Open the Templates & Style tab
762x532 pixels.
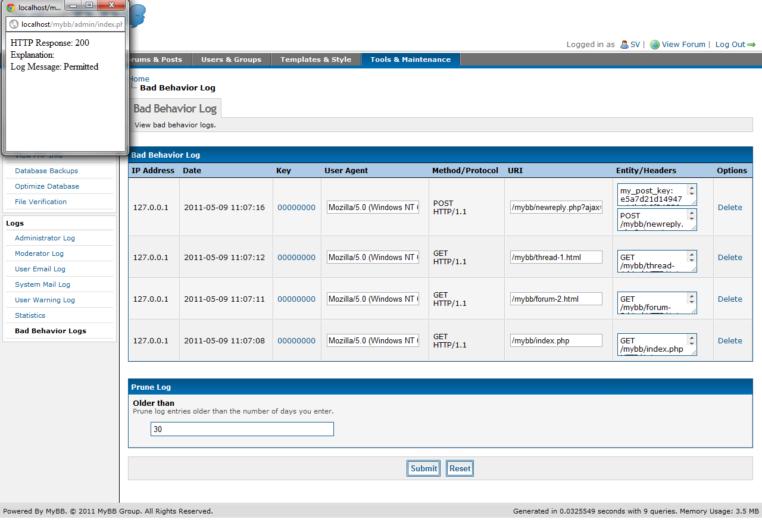tap(316, 60)
